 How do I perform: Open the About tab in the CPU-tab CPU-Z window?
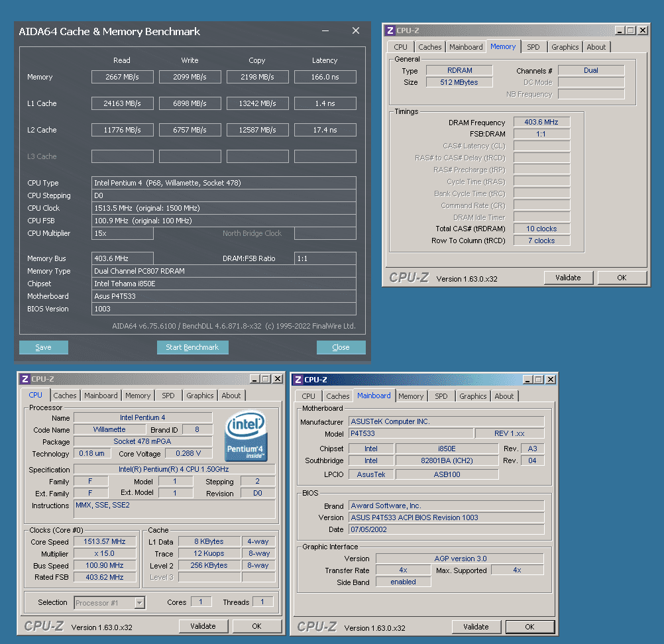click(x=231, y=396)
